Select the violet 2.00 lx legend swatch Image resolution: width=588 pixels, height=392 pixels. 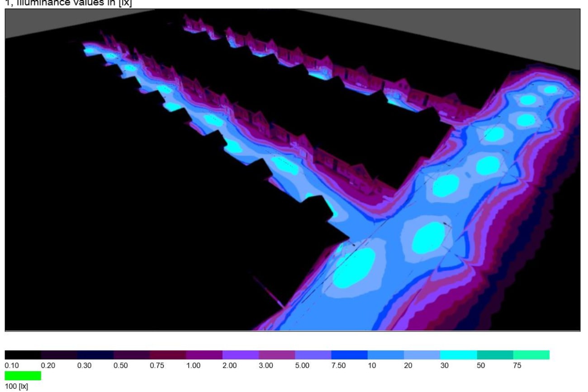tap(240, 355)
